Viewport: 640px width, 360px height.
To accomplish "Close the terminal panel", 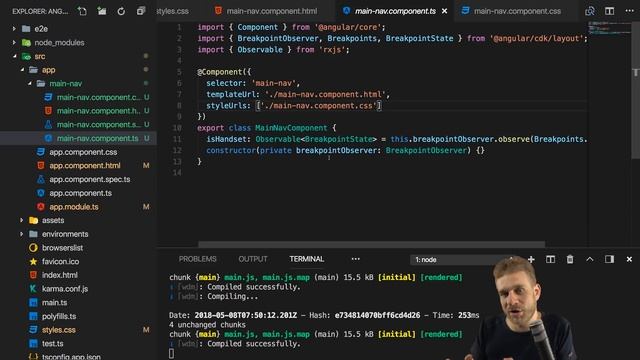I will point(629,259).
